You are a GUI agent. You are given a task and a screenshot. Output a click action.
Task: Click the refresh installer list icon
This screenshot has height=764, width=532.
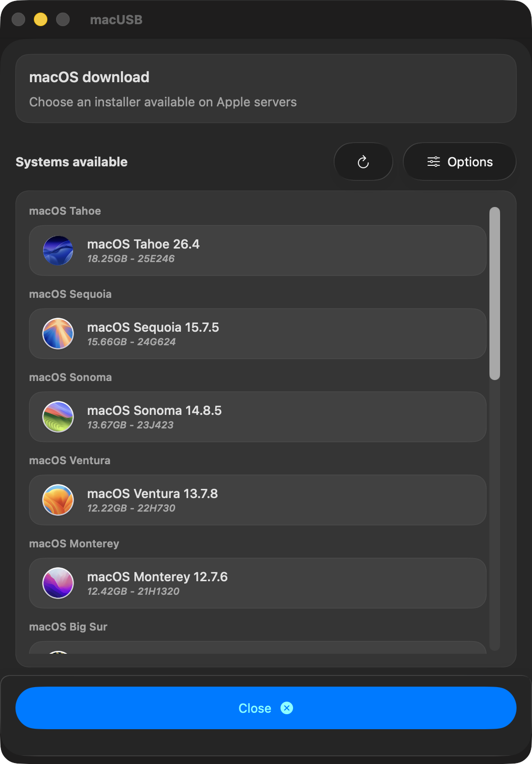pyautogui.click(x=363, y=162)
